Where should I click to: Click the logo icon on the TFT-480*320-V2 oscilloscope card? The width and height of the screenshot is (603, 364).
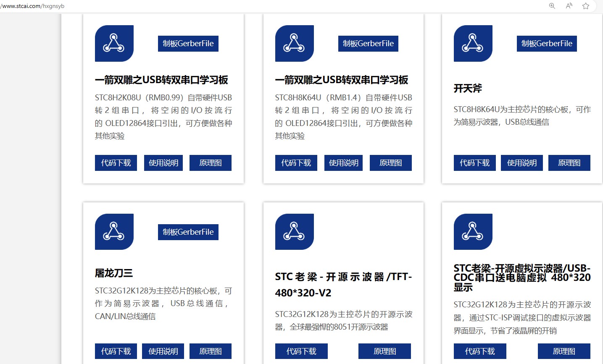coord(295,232)
